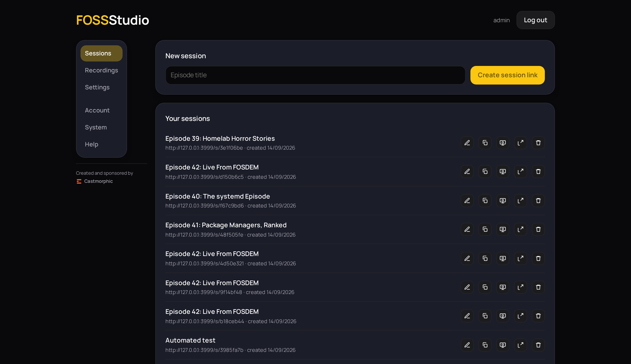631x364 pixels.
Task: Open the Recordings page
Action: coord(101,70)
